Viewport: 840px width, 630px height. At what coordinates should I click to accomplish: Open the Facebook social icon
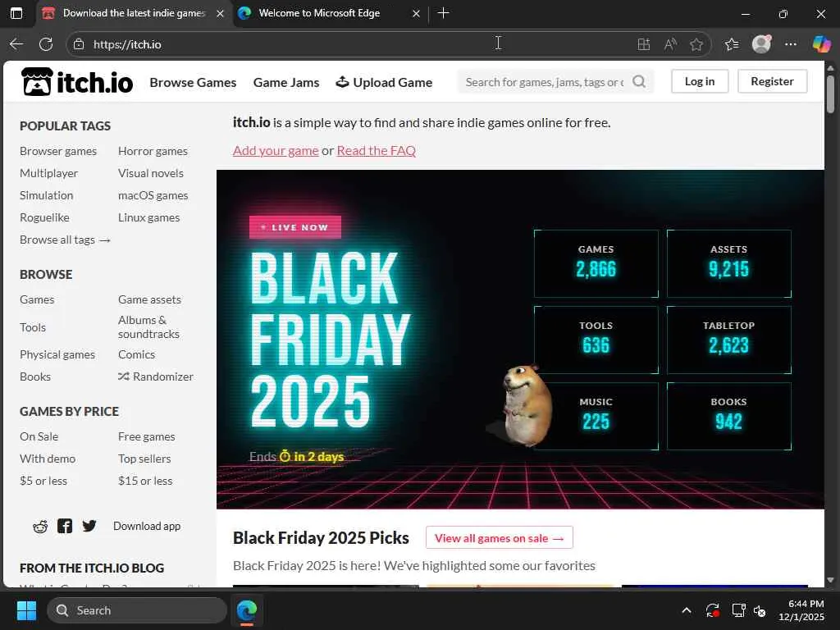click(x=65, y=526)
